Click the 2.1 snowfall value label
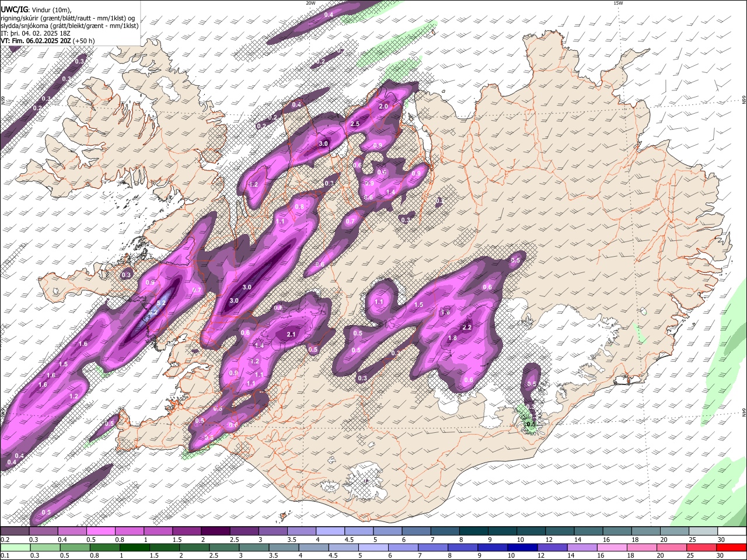This screenshot has height=560, width=747. coord(292,334)
